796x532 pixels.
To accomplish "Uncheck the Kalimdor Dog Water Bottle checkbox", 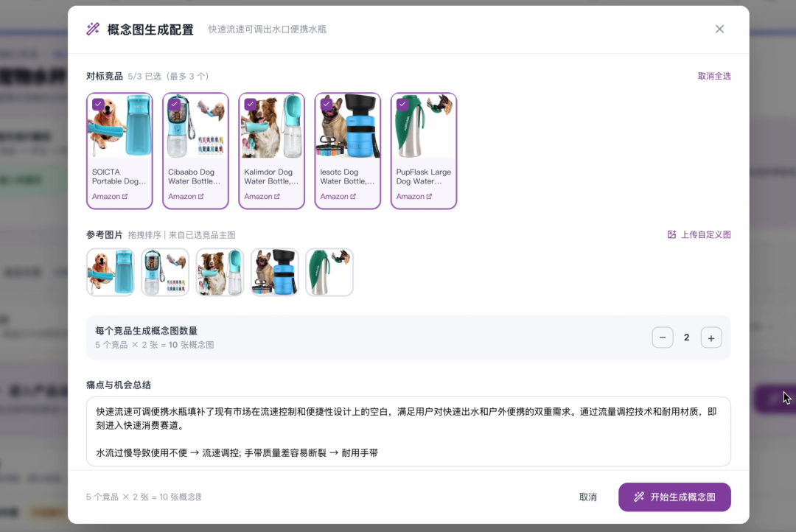I will (251, 104).
